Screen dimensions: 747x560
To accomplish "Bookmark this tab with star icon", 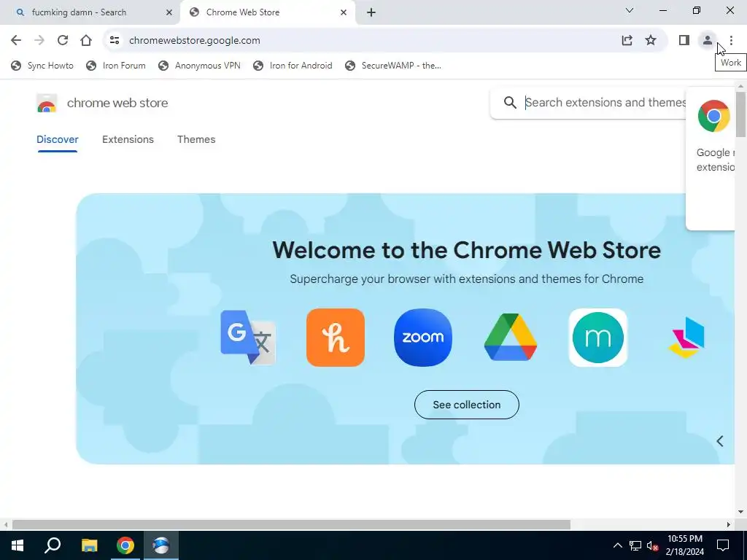I will 651,41.
